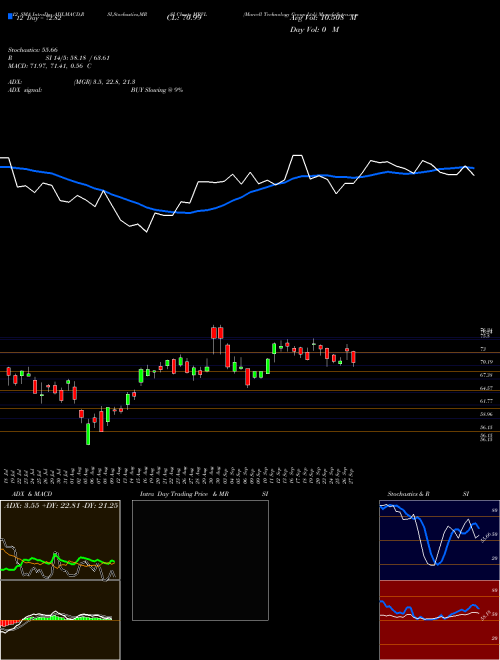Select the 'Stochastics: 53.66' reading
The height and width of the screenshot is (660, 500).
pyautogui.click(x=32, y=50)
